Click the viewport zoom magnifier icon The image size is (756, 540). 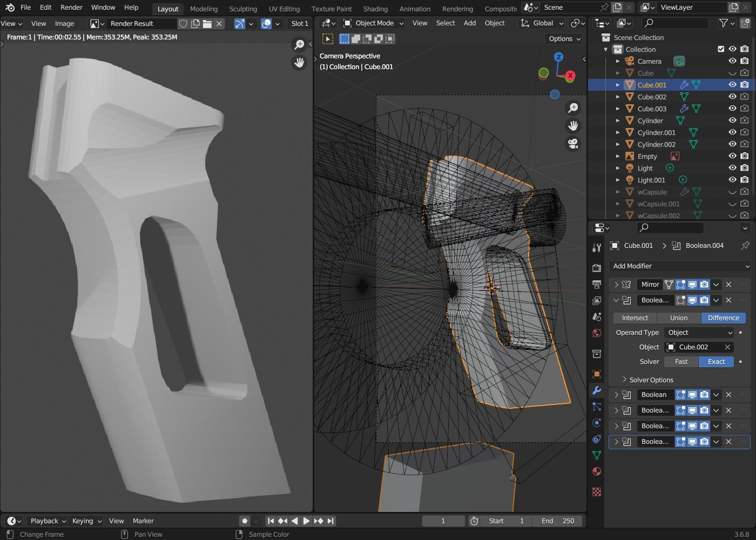(x=573, y=108)
